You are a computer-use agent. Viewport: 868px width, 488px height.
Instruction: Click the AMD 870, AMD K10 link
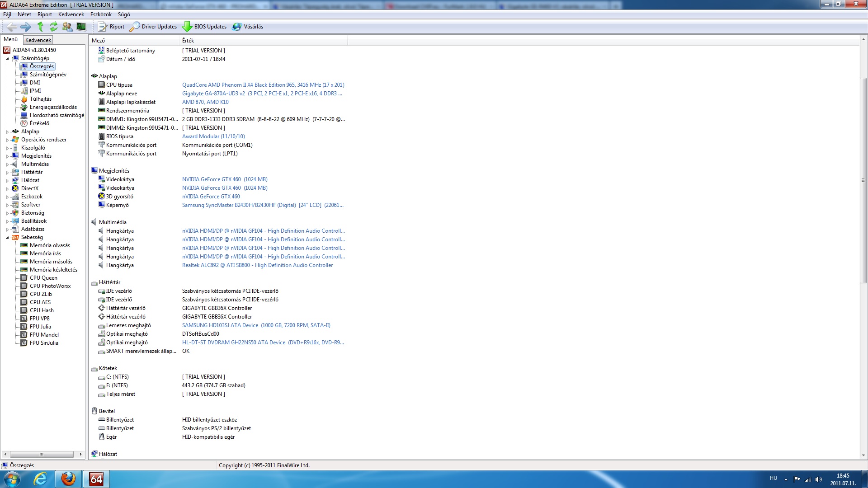coord(205,102)
